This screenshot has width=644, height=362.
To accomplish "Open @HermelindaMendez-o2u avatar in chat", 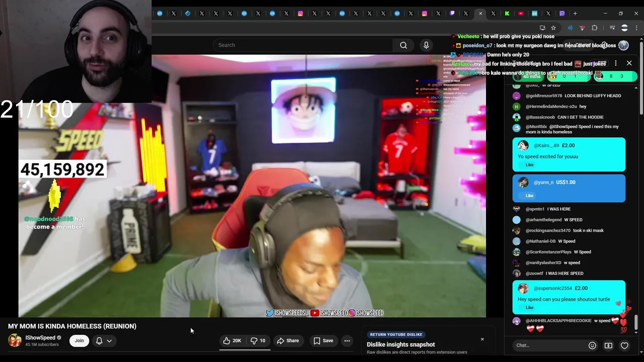I will (517, 107).
